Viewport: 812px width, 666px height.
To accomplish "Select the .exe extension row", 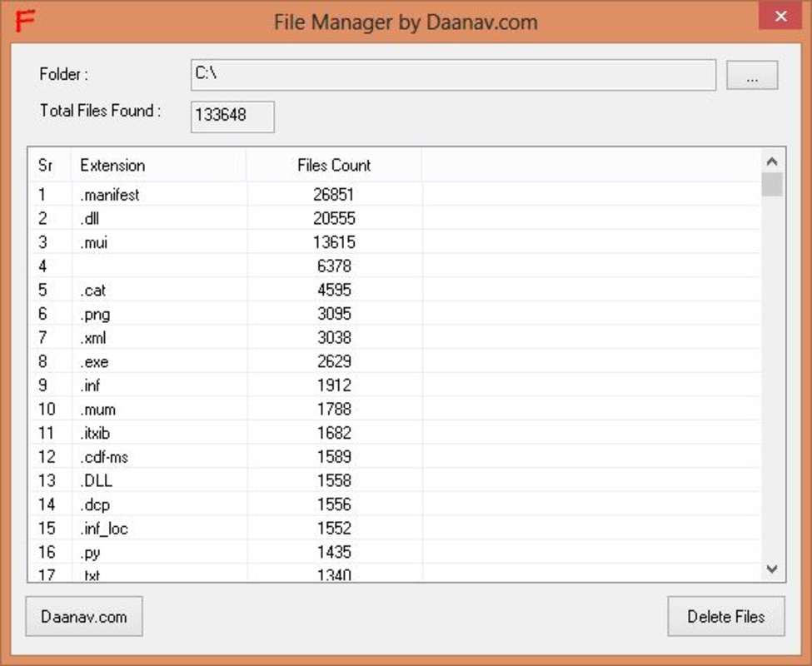I will [x=395, y=361].
